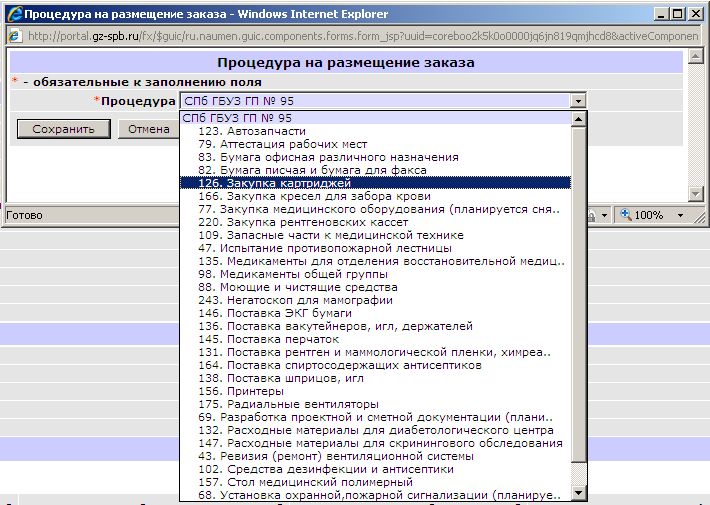Choose 135. Медикаменты для отделения восстановительной
Screen dimensions: 710x505
375,261
